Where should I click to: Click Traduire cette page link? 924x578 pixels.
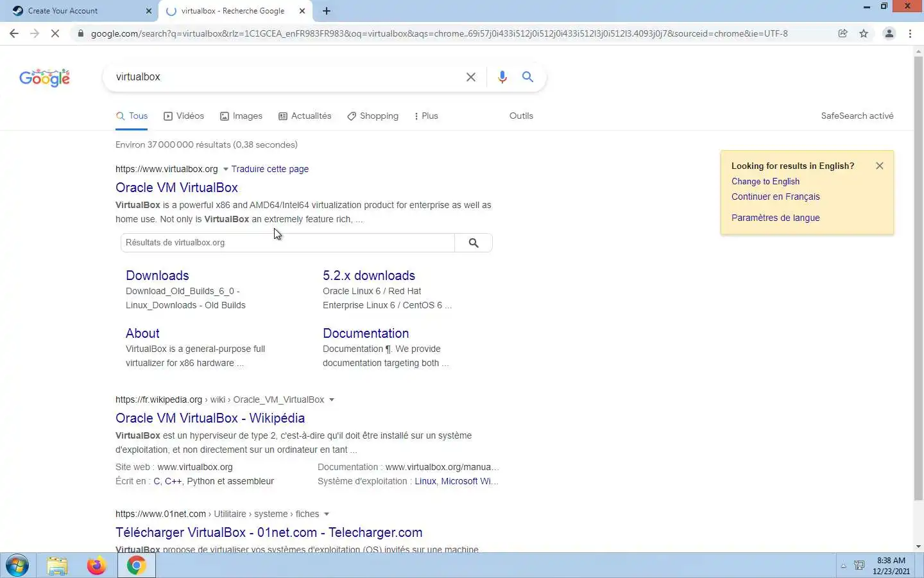(270, 169)
